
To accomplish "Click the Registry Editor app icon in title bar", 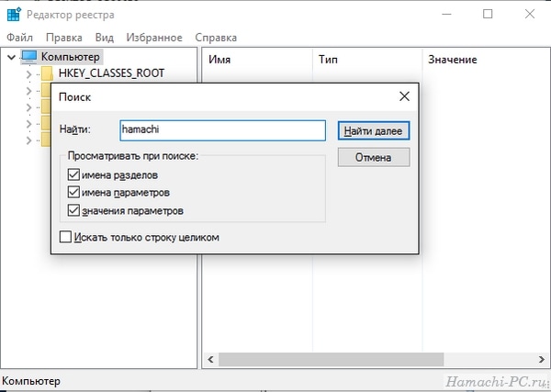I will click(14, 15).
